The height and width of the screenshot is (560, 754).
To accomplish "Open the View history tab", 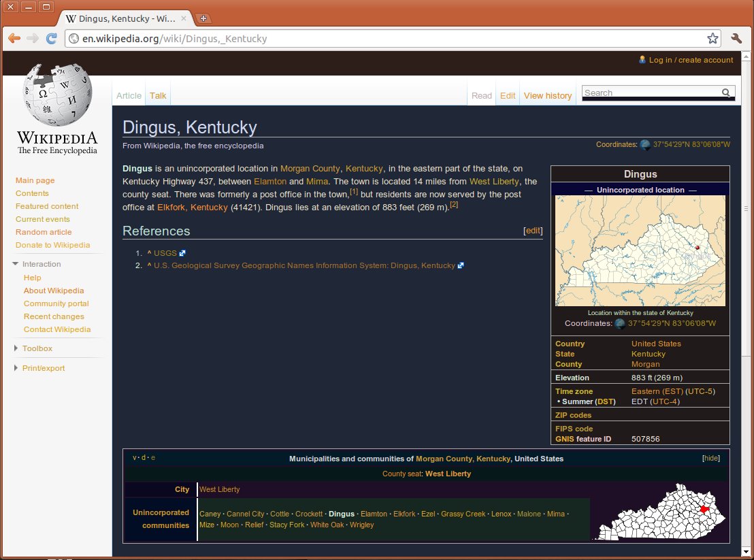I will [x=548, y=96].
